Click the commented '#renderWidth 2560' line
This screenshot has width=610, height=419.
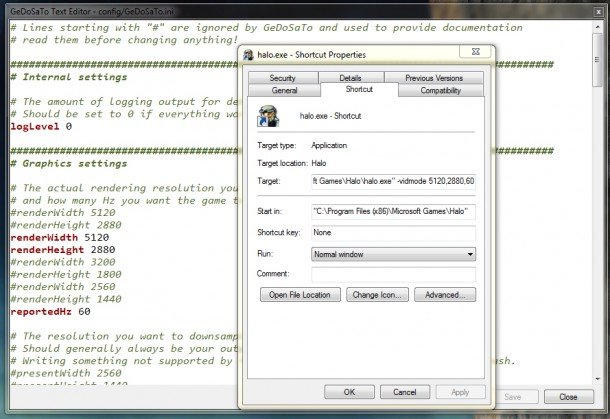point(63,287)
